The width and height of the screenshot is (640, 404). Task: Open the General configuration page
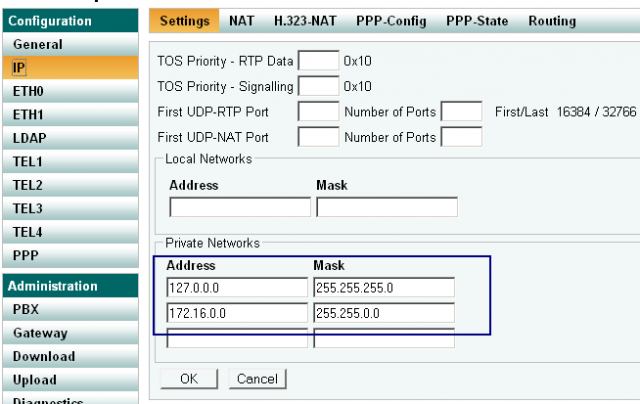tap(70, 44)
